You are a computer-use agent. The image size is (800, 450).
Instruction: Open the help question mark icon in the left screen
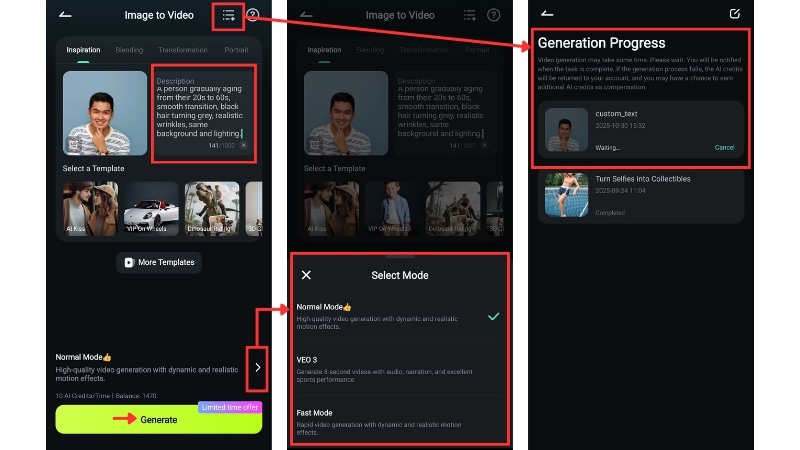[x=253, y=15]
